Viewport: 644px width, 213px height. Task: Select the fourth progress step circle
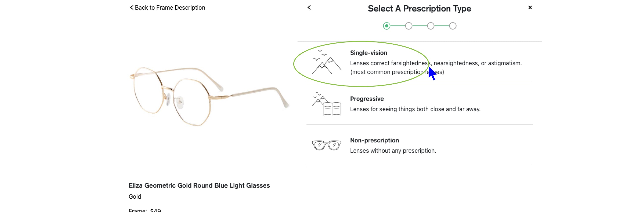(x=452, y=26)
